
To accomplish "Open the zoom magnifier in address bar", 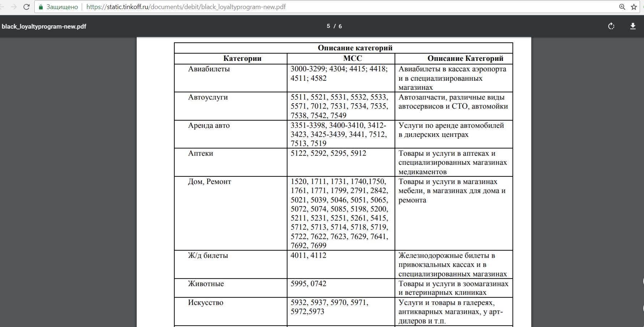I will coord(622,7).
